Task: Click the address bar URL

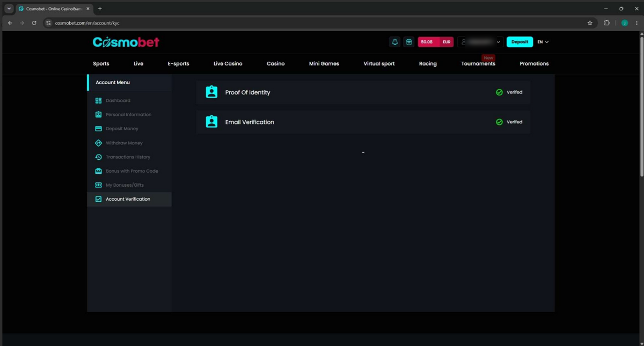Action: point(87,23)
